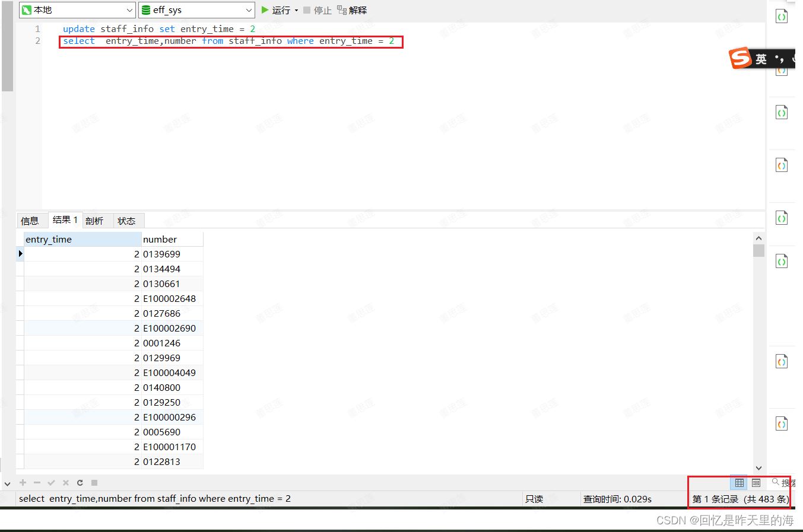Select cell 0122813

point(172,461)
